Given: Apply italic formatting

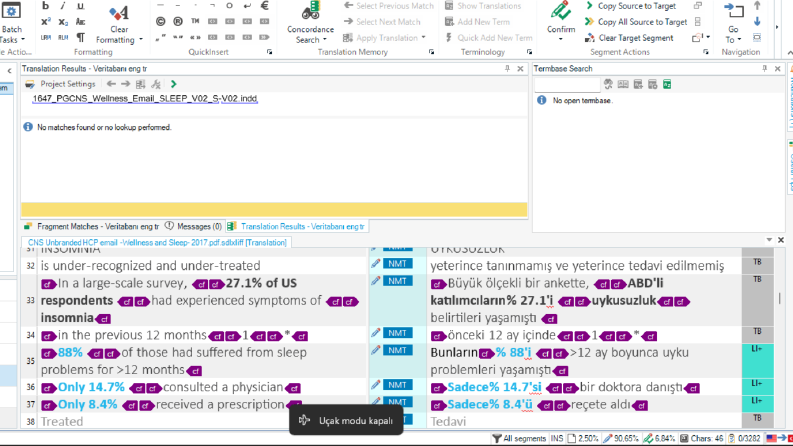Looking at the screenshot, I should (x=63, y=6).
